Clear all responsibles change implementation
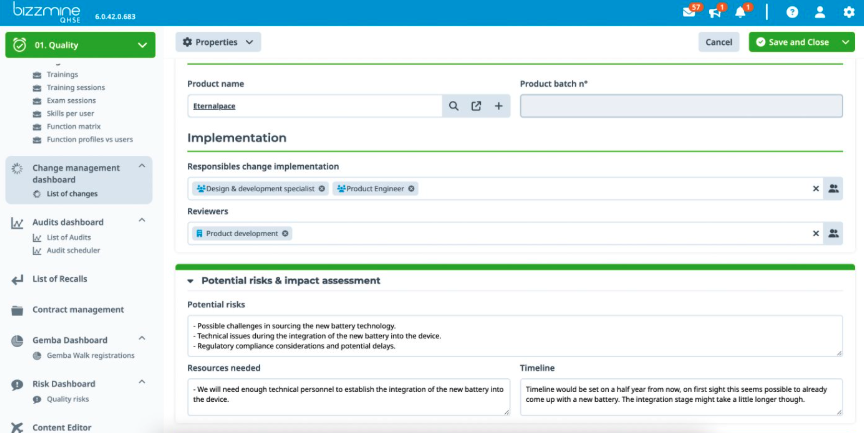The image size is (864, 433). pyautogui.click(x=816, y=188)
